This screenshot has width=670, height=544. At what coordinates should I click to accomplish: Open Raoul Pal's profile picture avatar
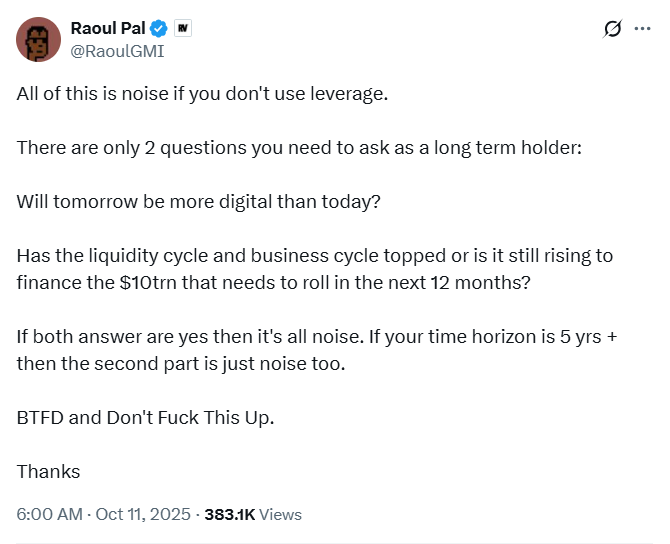[38, 39]
